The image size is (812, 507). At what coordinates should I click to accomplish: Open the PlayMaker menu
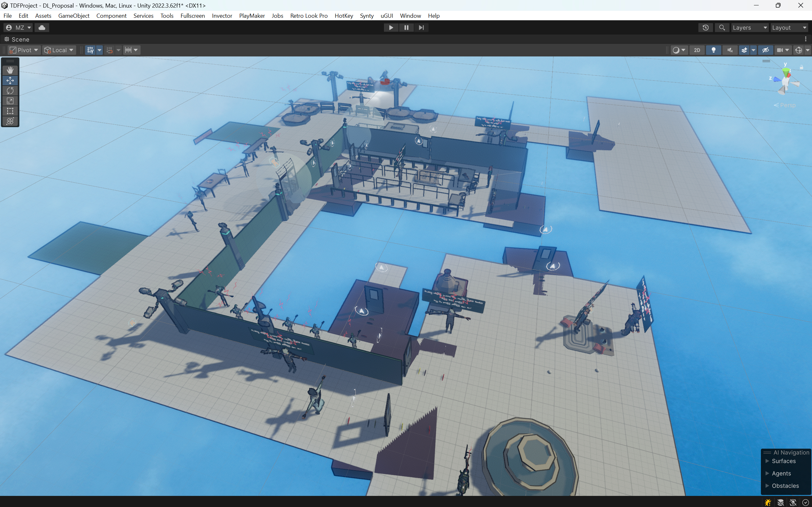coord(252,16)
